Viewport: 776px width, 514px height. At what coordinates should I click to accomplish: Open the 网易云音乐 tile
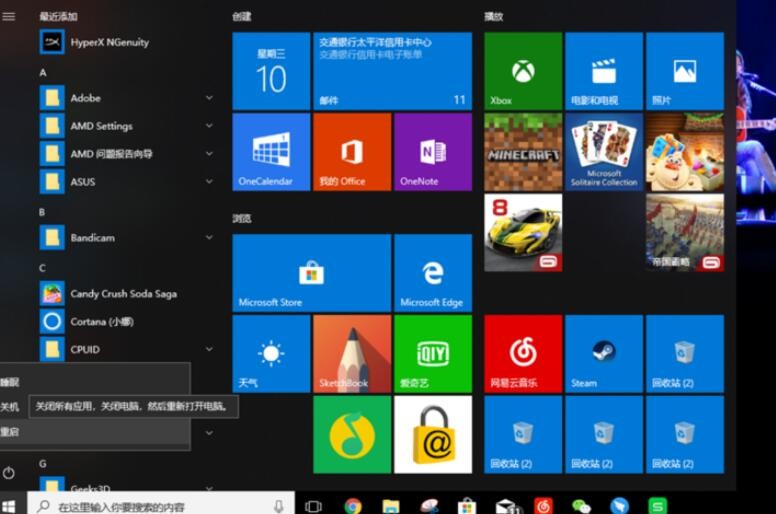click(x=523, y=354)
